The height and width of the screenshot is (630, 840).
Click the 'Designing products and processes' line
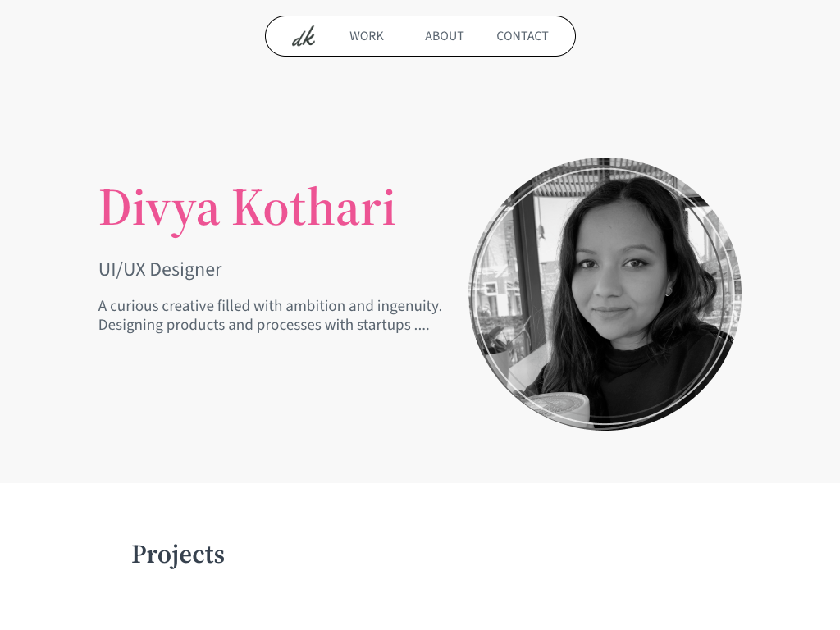pos(263,325)
